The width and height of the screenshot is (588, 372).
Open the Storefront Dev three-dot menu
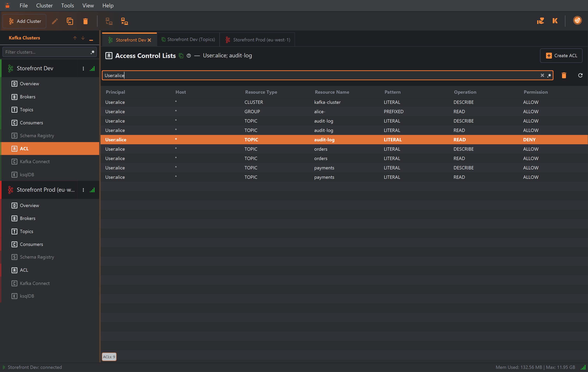[x=83, y=69]
